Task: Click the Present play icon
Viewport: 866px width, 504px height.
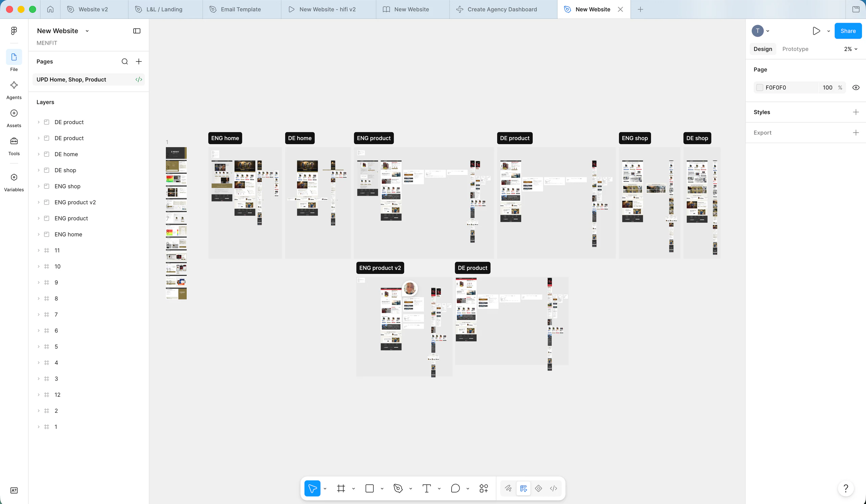Action: (x=817, y=31)
